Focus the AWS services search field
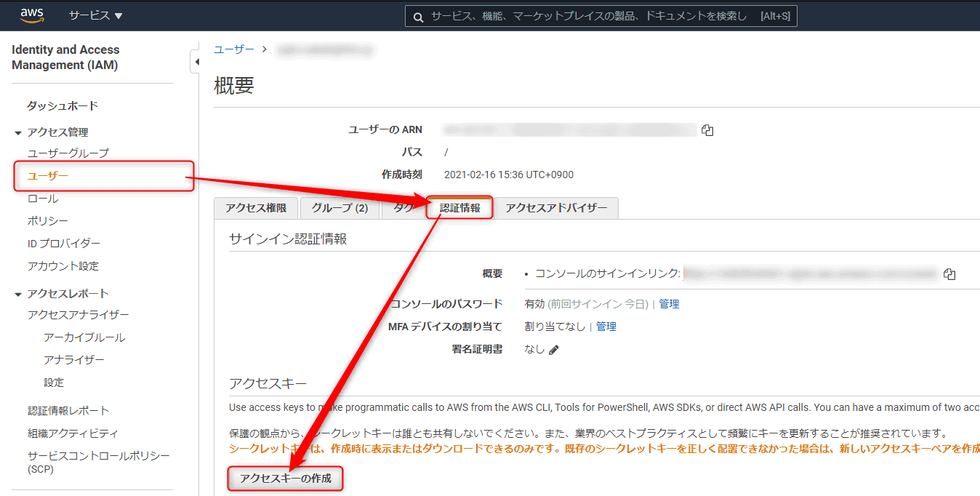This screenshot has height=496, width=980. tap(601, 16)
